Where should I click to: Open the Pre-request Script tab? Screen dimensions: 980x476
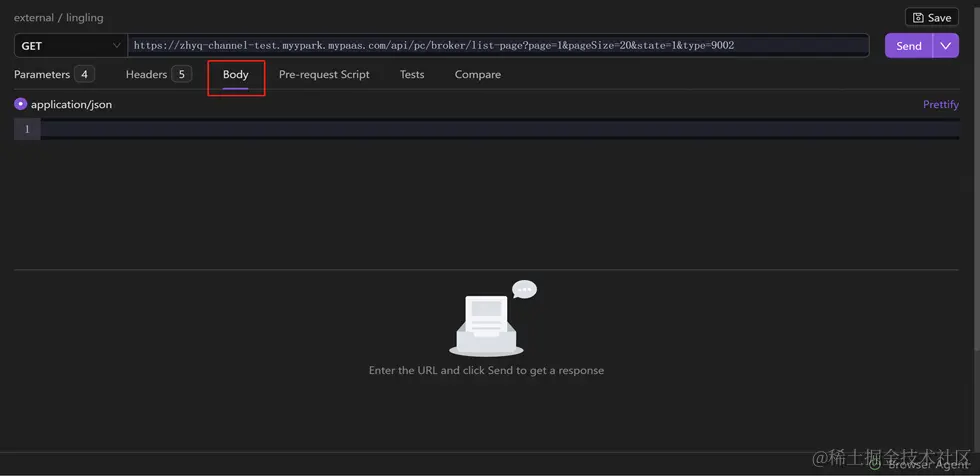point(324,74)
